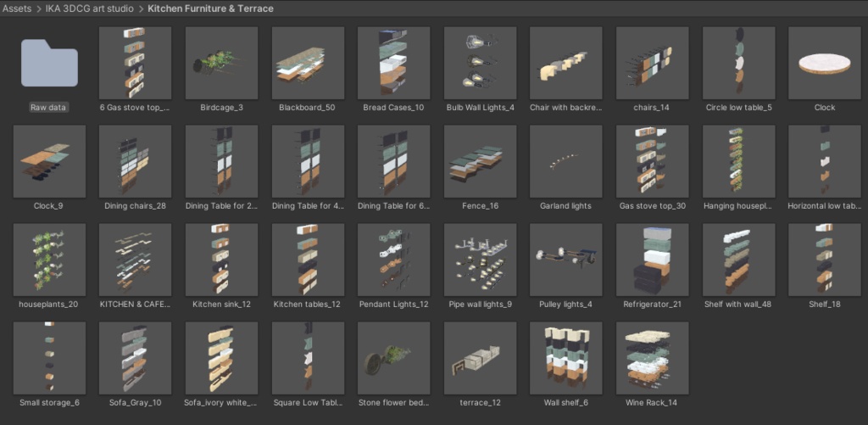Image resolution: width=868 pixels, height=425 pixels.
Task: Select the houseplants_20 asset thumbnail
Action: click(x=49, y=260)
